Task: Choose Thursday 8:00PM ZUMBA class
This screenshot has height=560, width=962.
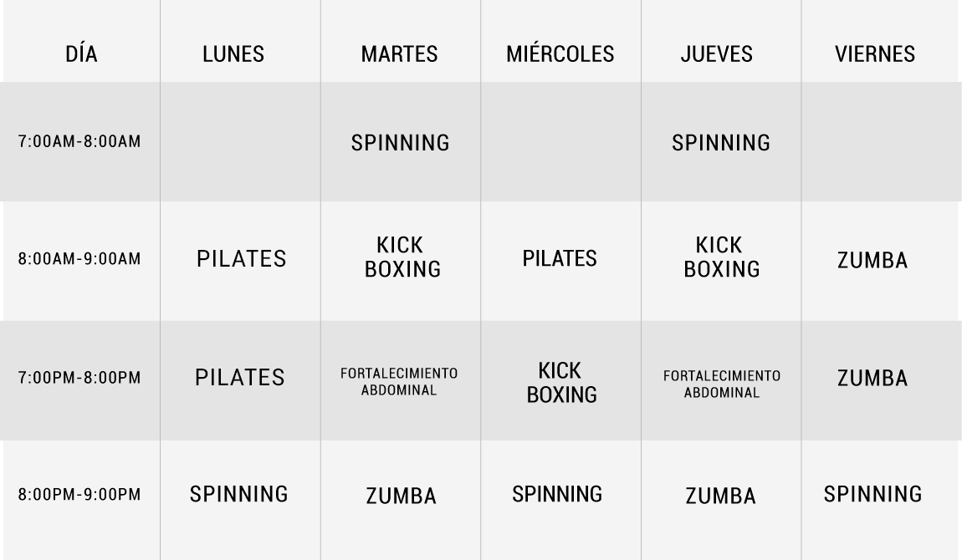Action: pyautogui.click(x=721, y=496)
